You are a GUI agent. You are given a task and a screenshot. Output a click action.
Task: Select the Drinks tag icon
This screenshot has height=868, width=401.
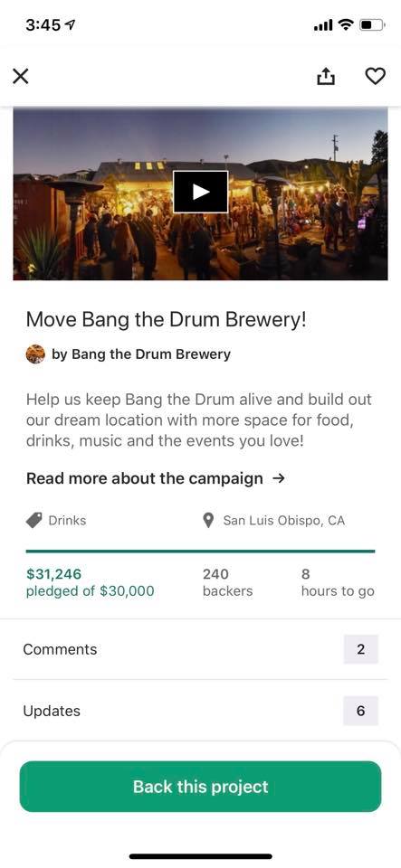coord(34,521)
